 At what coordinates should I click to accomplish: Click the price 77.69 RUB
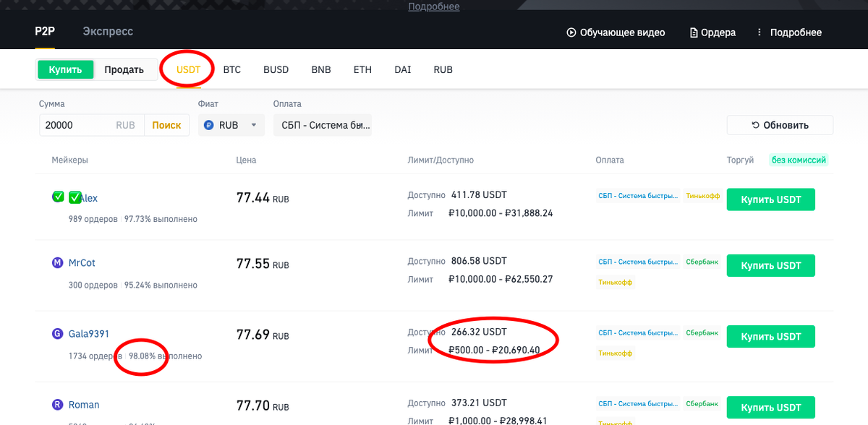[263, 335]
